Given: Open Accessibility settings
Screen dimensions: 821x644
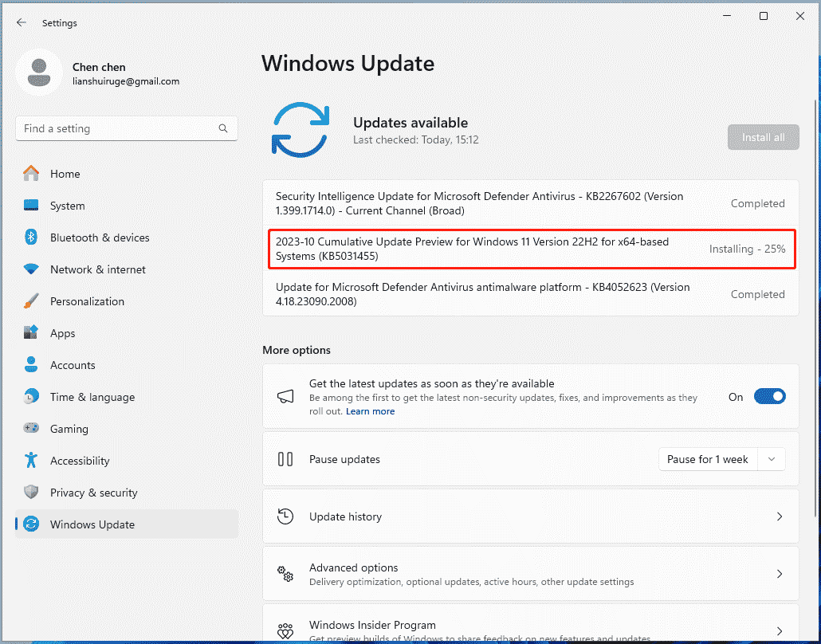Looking at the screenshot, I should click(127, 461).
